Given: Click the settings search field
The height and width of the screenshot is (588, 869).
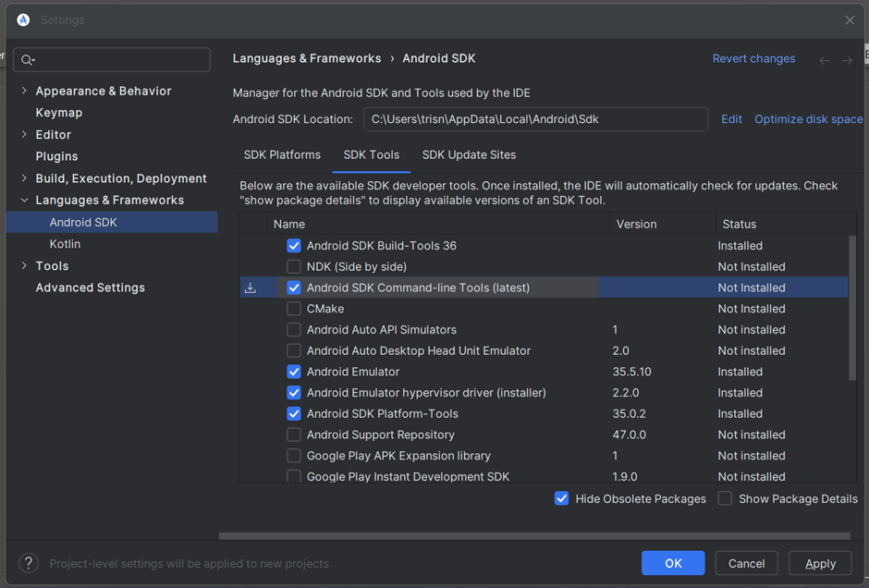Looking at the screenshot, I should [x=111, y=60].
